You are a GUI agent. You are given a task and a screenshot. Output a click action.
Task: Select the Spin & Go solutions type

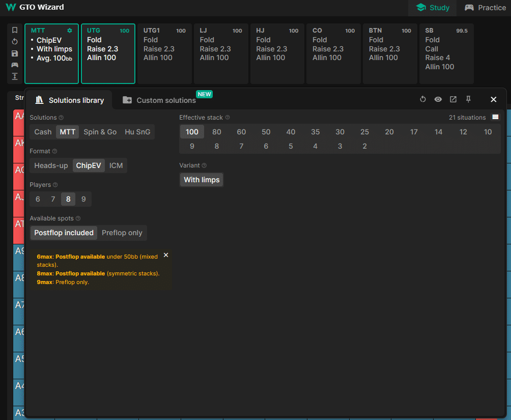100,132
